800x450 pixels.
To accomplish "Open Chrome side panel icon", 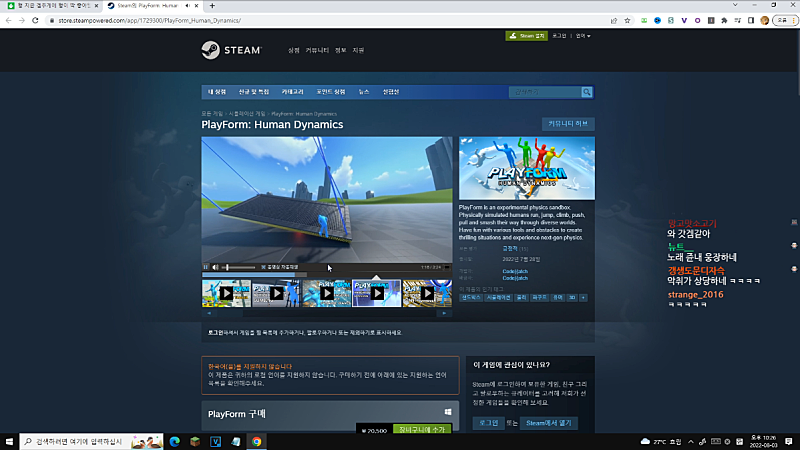I will pyautogui.click(x=751, y=20).
